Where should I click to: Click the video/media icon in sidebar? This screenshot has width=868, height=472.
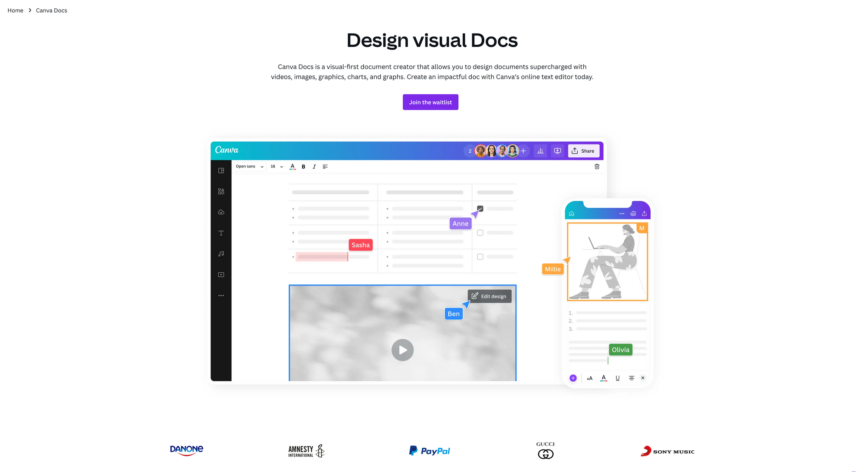point(221,274)
